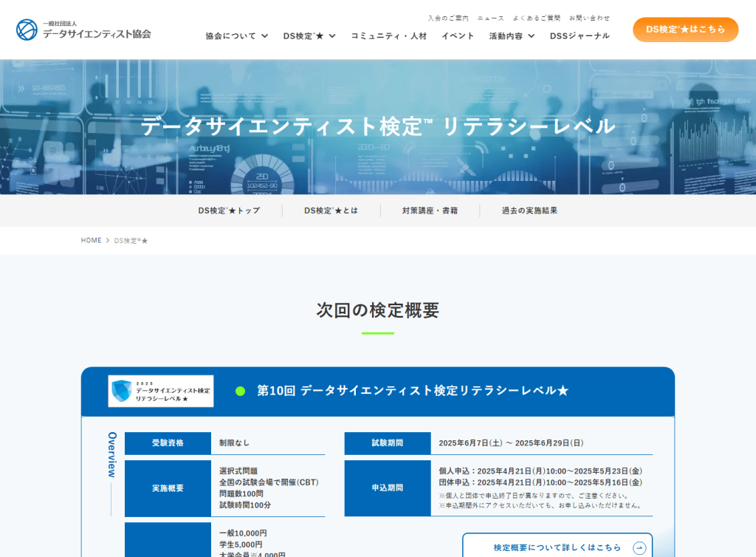The height and width of the screenshot is (557, 756).
Task: Click the 実施概要 label cell
Action: coord(168,488)
